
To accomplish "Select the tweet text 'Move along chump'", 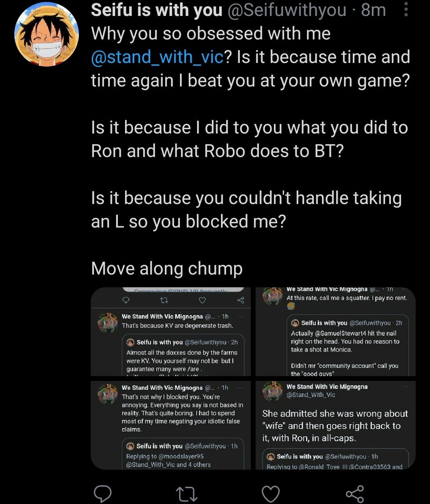I will (x=167, y=268).
